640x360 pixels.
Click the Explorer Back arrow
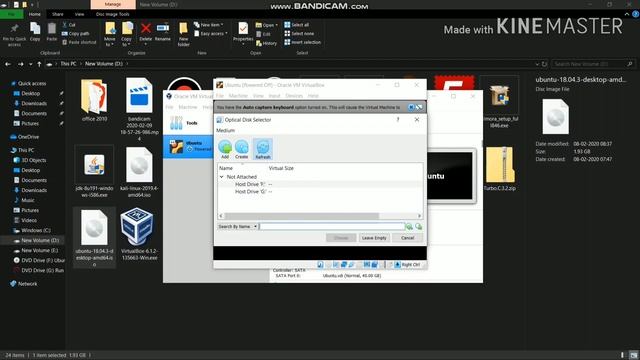(x=8, y=64)
